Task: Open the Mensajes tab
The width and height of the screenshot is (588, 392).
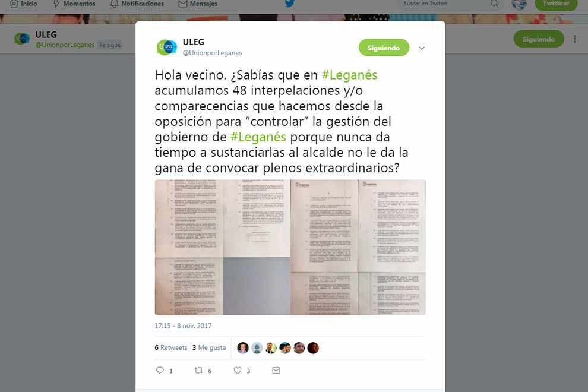Action: pyautogui.click(x=198, y=4)
